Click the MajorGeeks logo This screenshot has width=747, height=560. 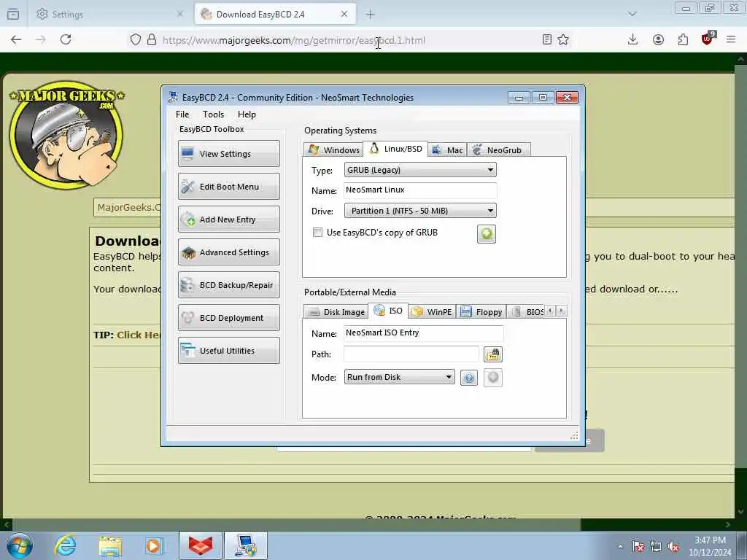(66, 135)
